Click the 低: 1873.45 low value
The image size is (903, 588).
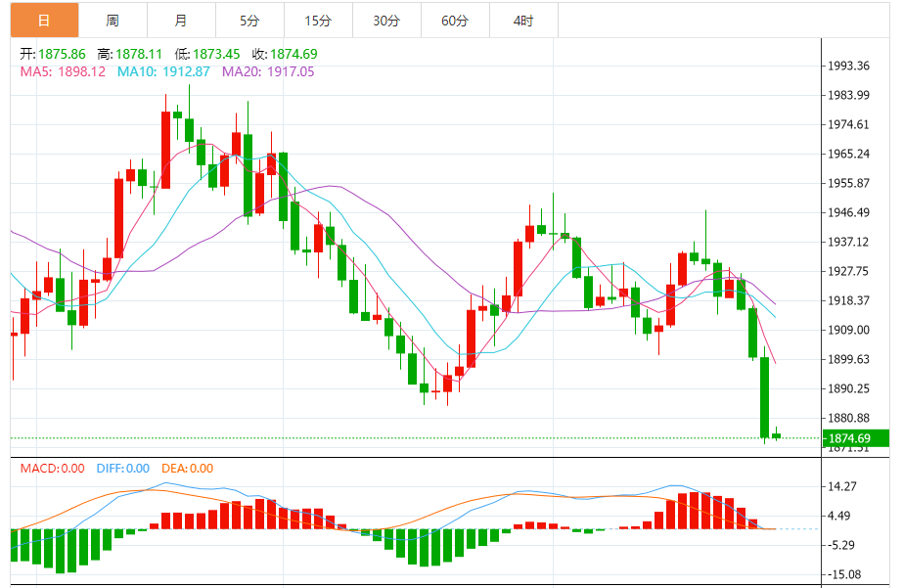point(207,54)
